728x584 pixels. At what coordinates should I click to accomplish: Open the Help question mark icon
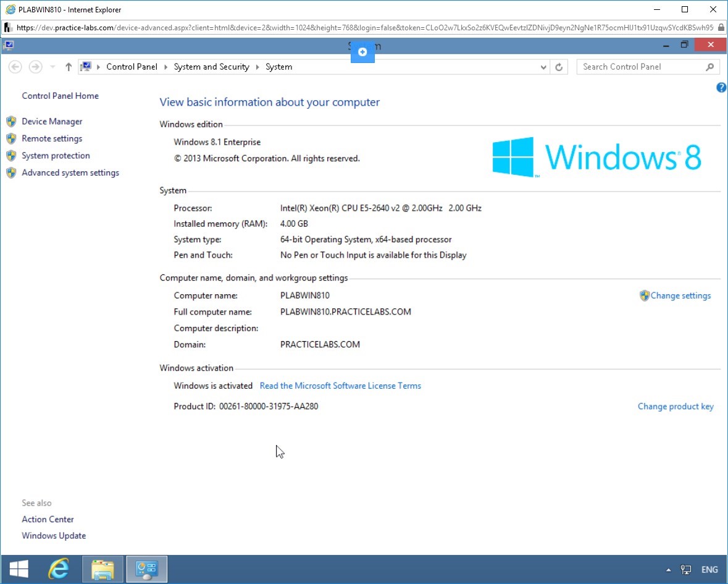(721, 87)
